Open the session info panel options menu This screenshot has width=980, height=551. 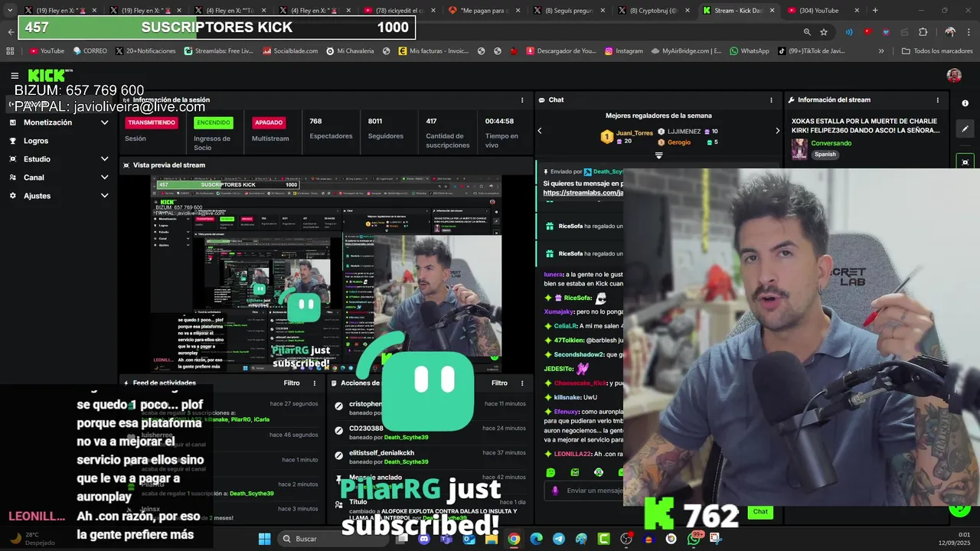[522, 100]
